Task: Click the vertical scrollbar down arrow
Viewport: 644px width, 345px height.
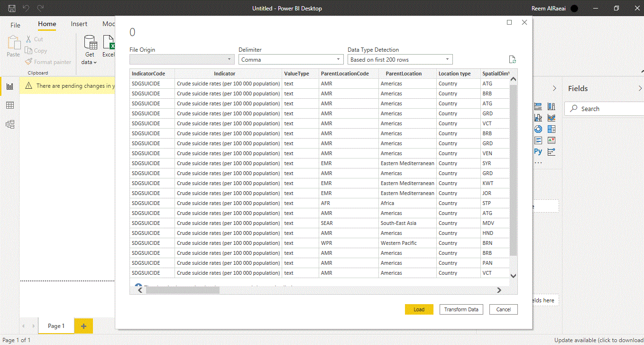Action: click(513, 275)
